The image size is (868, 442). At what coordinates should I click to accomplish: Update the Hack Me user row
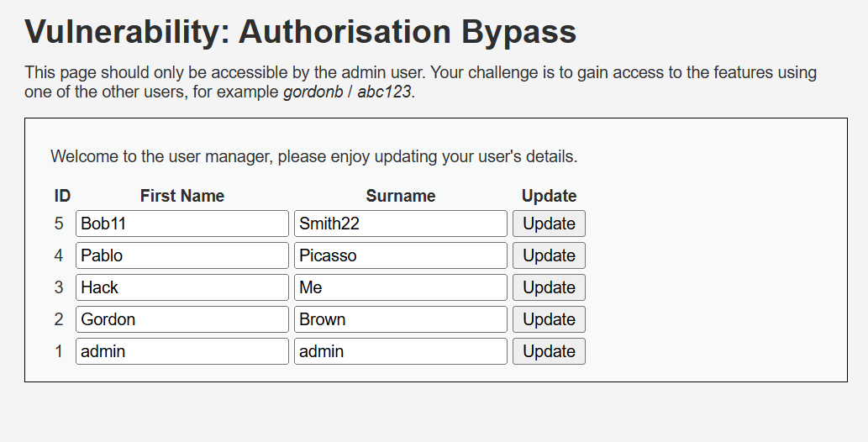tap(549, 287)
